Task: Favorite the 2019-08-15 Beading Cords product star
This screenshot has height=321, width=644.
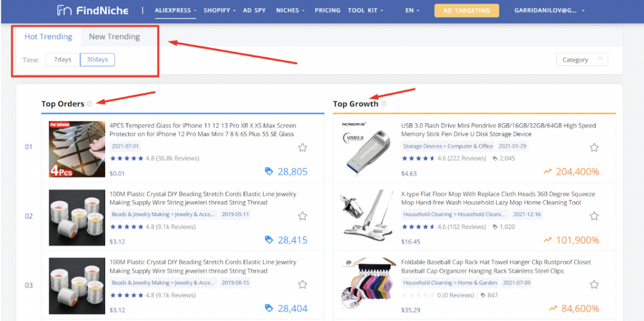Action: pos(303,285)
